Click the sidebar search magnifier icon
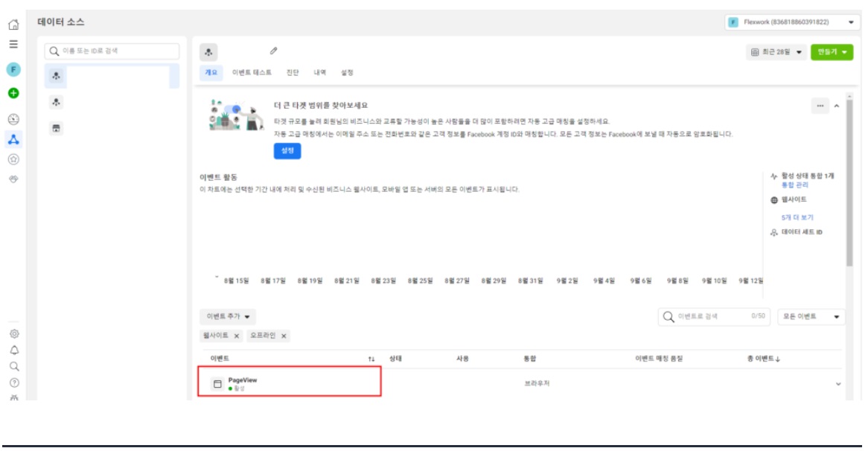 (x=14, y=366)
